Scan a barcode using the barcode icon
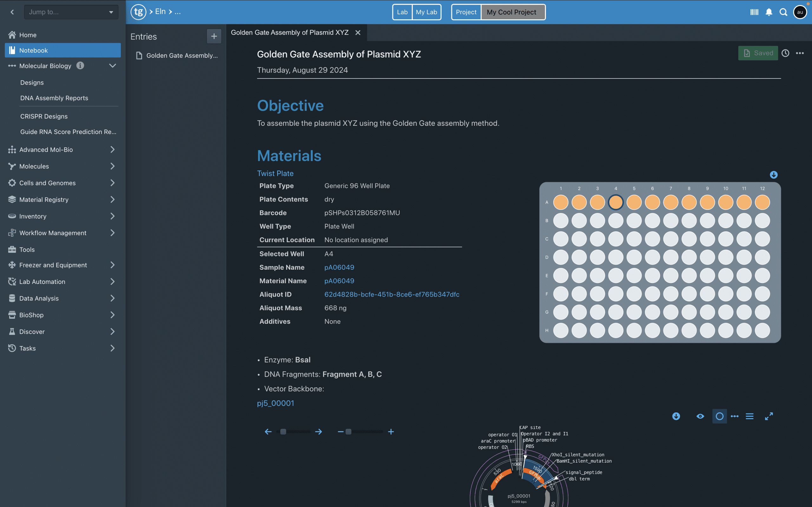 (x=754, y=12)
